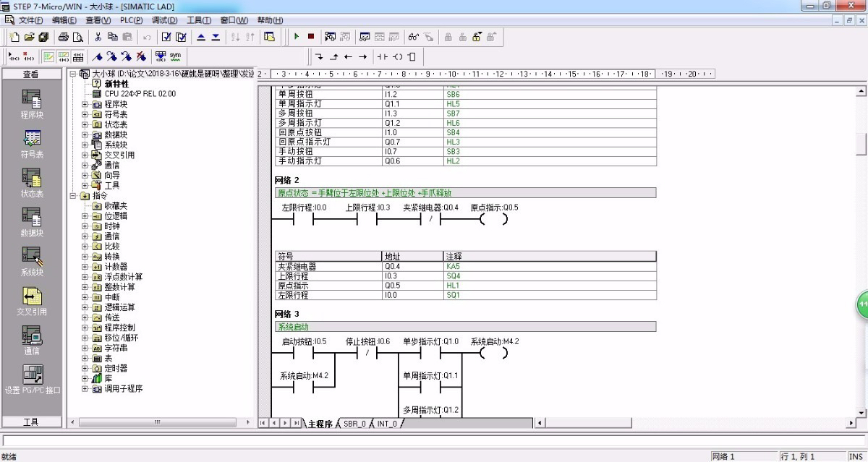Open 程序块 in the left navigation bar
The image size is (868, 462).
[x=32, y=104]
